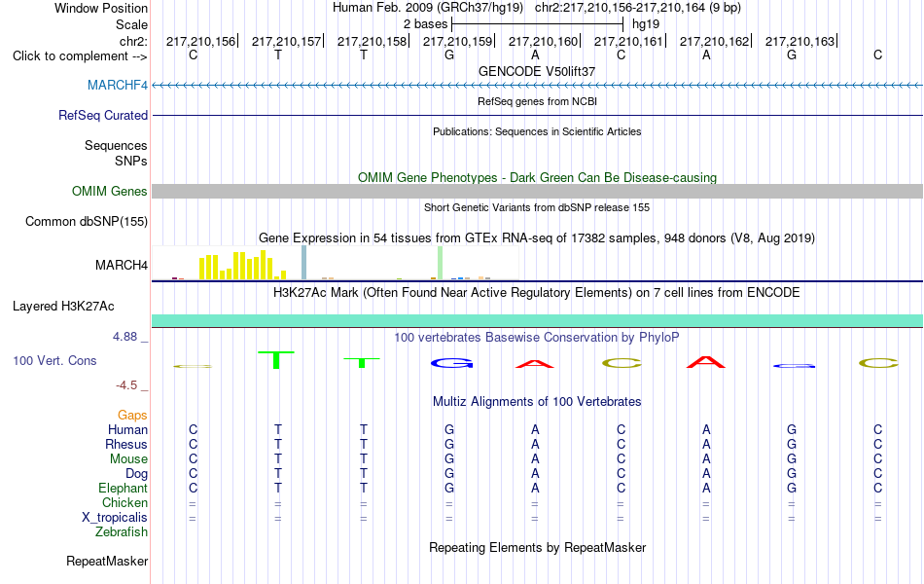Select the Sequences track label
This screenshot has width=924, height=584.
click(x=116, y=145)
